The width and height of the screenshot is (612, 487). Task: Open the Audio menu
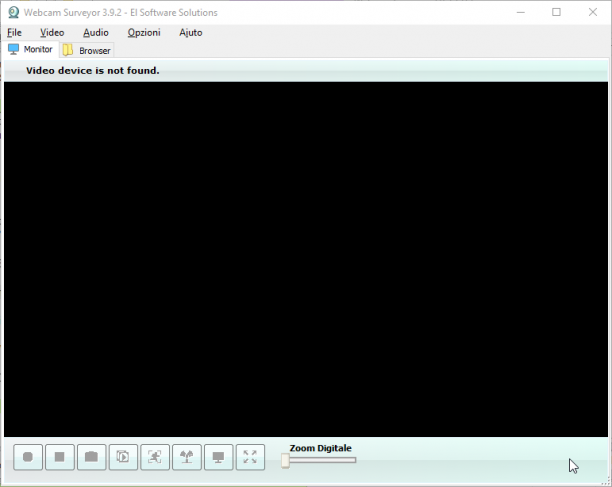click(96, 33)
